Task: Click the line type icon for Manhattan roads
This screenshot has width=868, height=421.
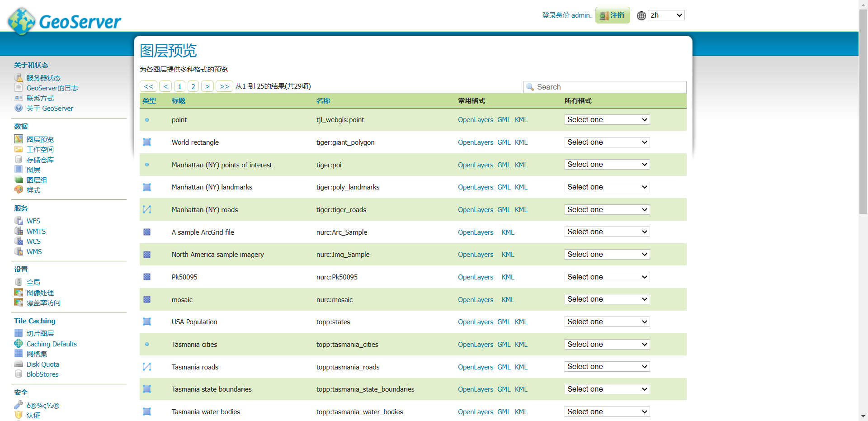Action: click(147, 209)
